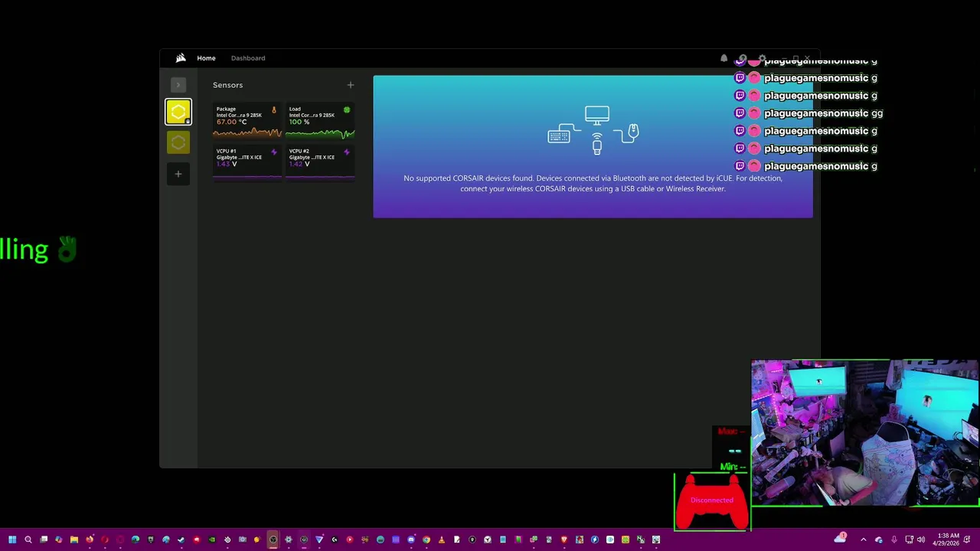Open the volume tray control
The image size is (980, 551).
pyautogui.click(x=921, y=540)
